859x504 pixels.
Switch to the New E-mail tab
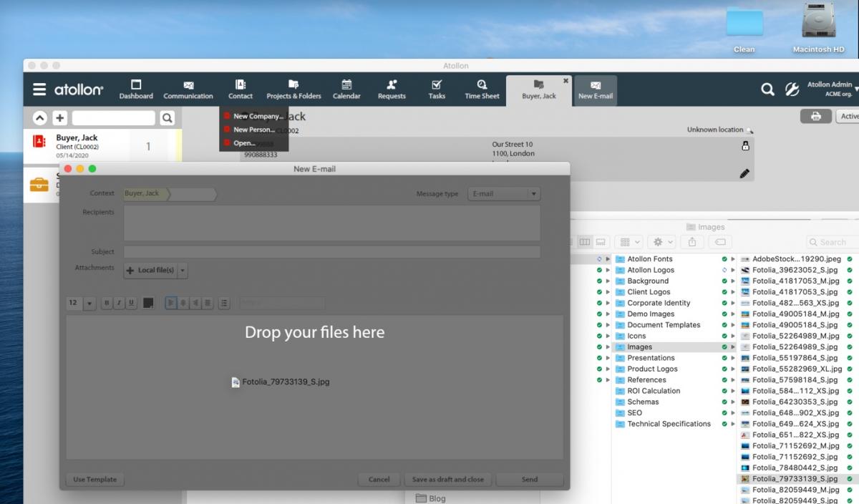click(x=595, y=90)
